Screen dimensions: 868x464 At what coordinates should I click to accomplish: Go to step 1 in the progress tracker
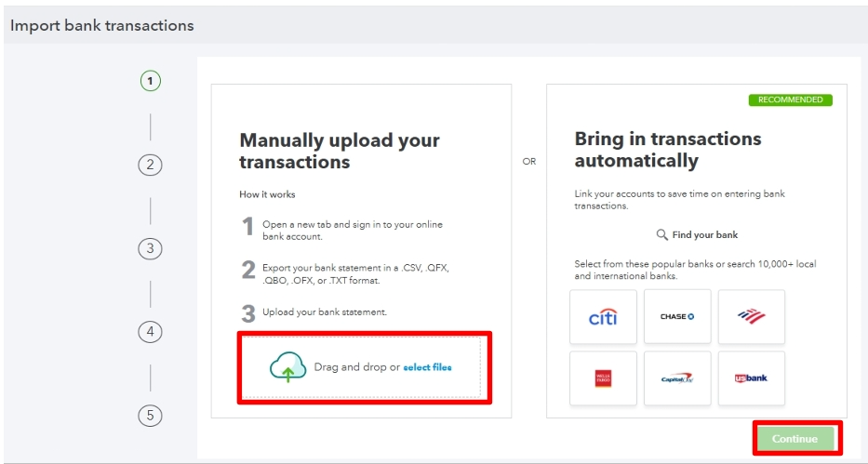pos(151,81)
